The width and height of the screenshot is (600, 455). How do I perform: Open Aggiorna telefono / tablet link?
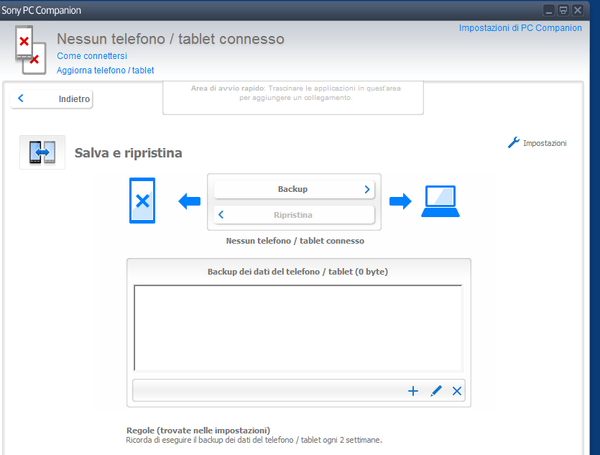pyautogui.click(x=105, y=70)
